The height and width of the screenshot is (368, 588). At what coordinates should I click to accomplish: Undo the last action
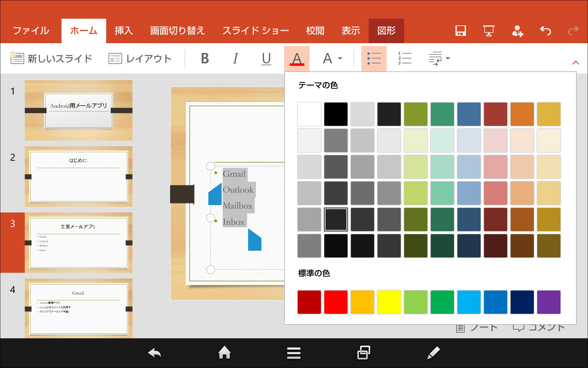545,31
